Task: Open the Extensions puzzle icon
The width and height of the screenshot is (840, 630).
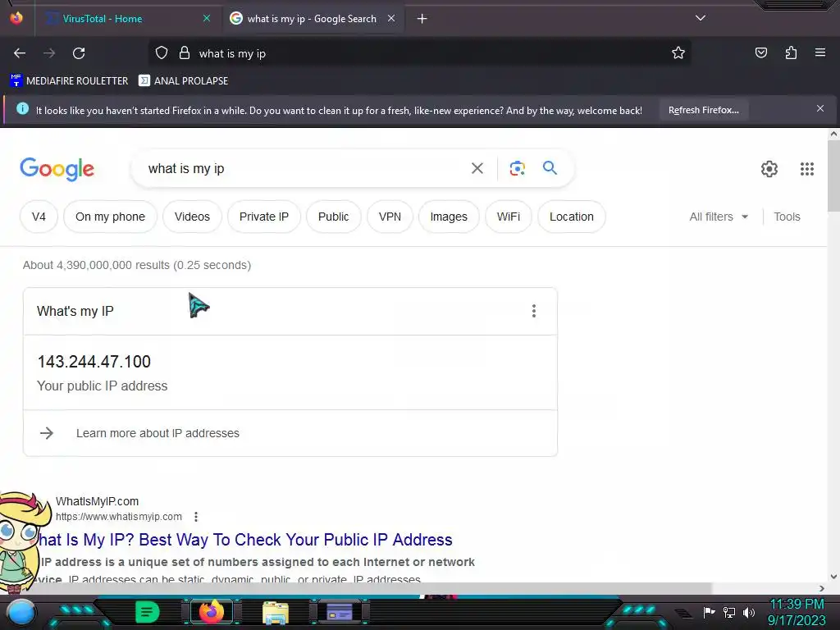Action: [x=791, y=52]
